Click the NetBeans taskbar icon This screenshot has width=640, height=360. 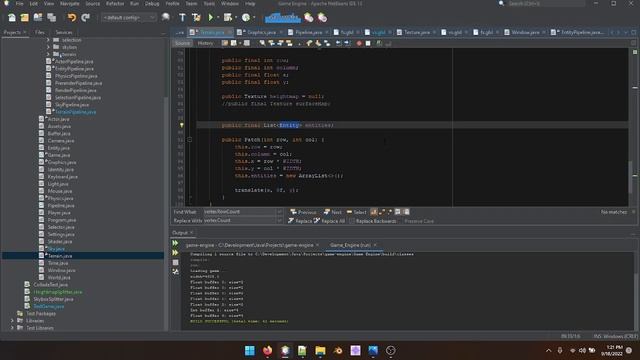pyautogui.click(x=285, y=350)
